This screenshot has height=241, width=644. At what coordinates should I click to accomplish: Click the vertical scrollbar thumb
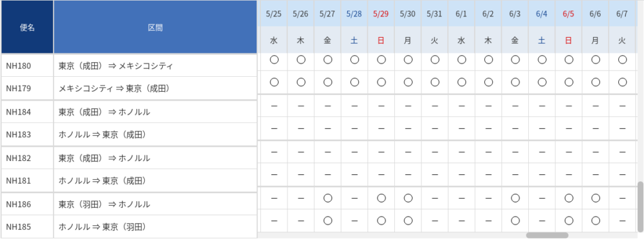point(640,206)
